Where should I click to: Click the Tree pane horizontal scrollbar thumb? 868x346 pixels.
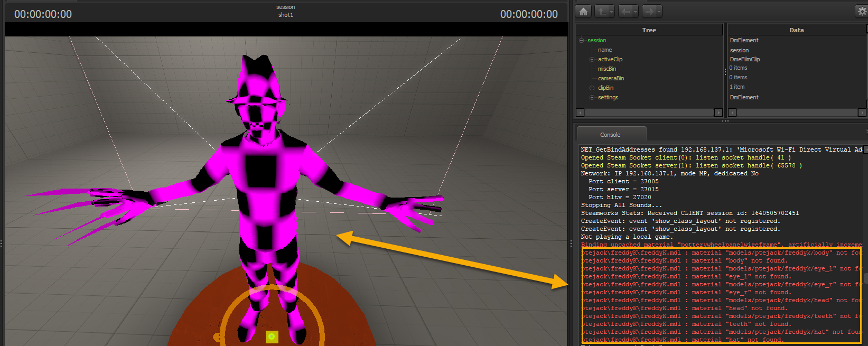click(x=649, y=113)
